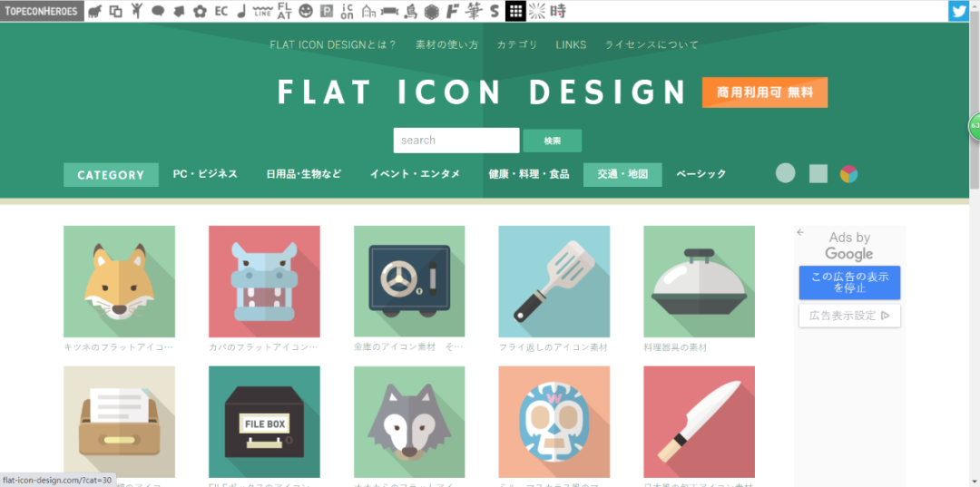This screenshot has height=487, width=980.
Task: Click the ad panel back arrow
Action: [800, 232]
